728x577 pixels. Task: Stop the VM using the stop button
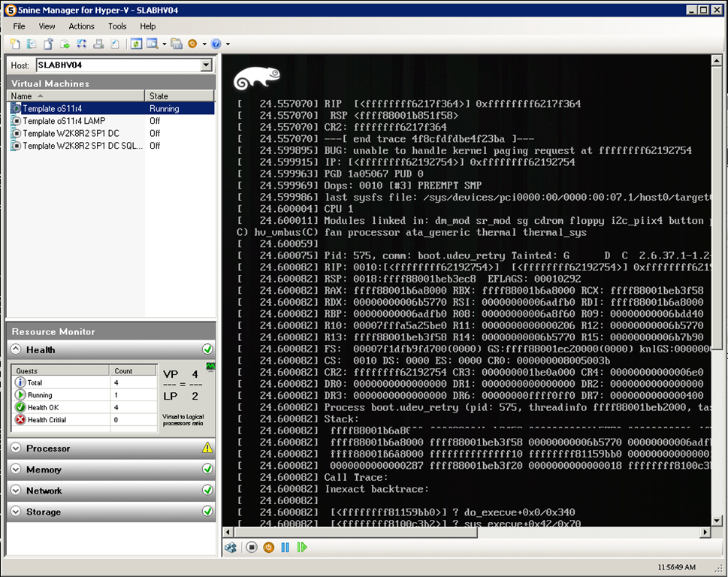(252, 548)
